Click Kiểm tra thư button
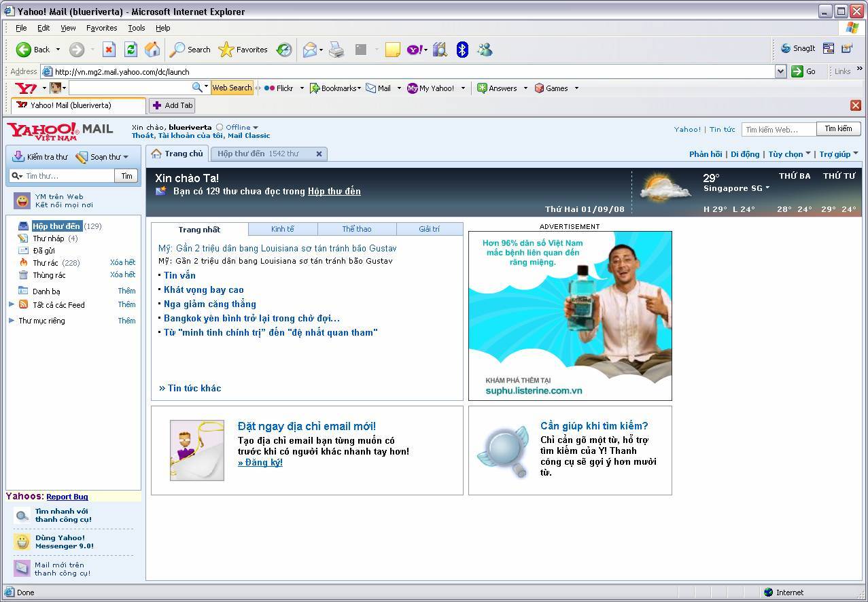868x602 pixels. point(40,157)
